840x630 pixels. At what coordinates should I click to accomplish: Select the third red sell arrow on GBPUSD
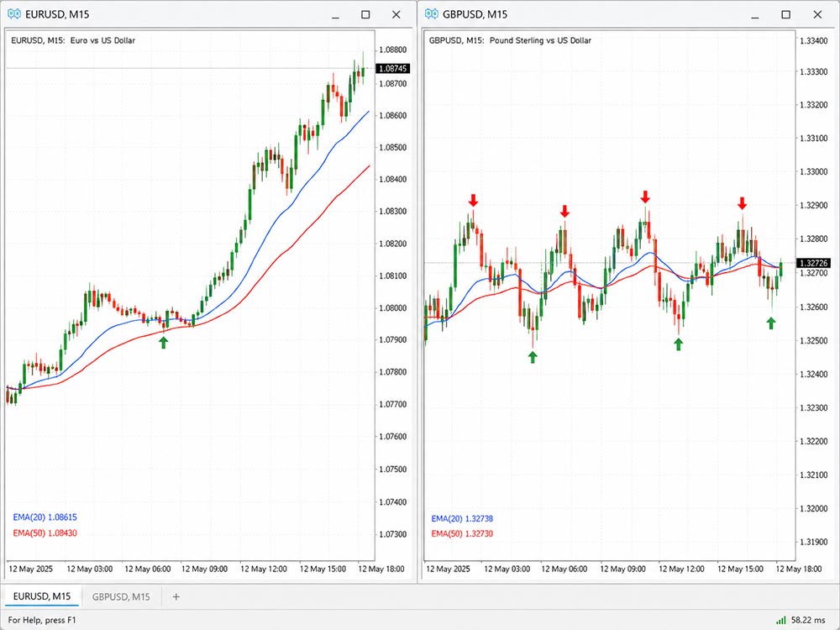coord(645,197)
